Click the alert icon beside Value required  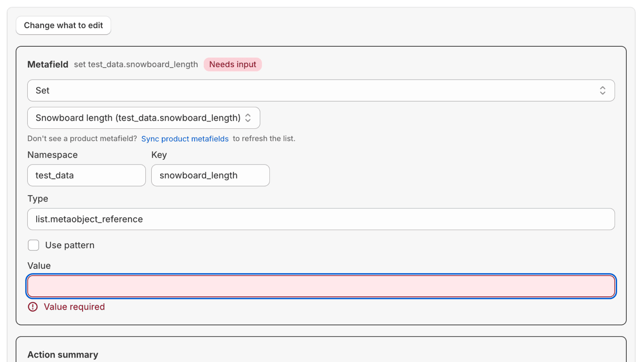pos(33,307)
